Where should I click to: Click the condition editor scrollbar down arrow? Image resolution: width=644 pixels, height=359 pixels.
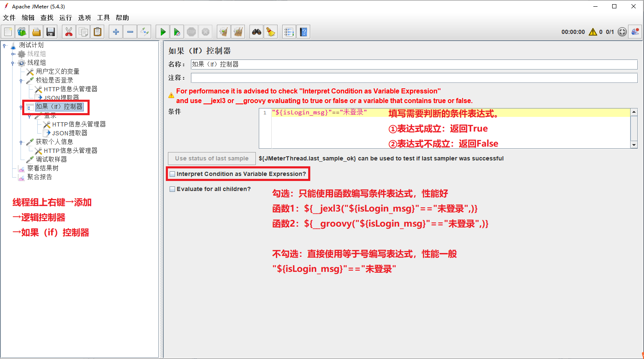coord(634,145)
